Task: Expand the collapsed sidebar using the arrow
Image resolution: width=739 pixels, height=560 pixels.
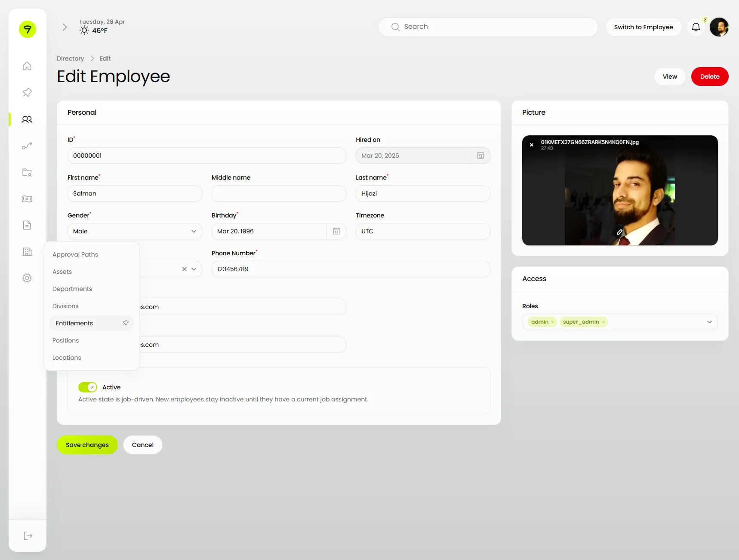Action: tap(65, 27)
